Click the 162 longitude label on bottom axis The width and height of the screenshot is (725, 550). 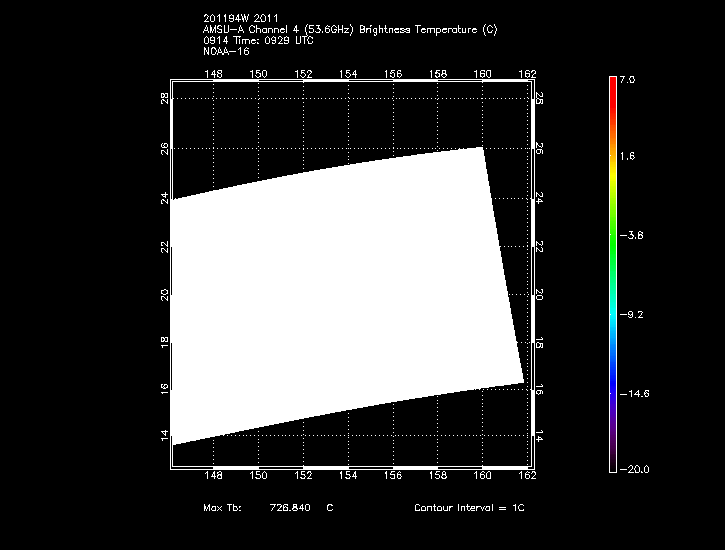528,476
